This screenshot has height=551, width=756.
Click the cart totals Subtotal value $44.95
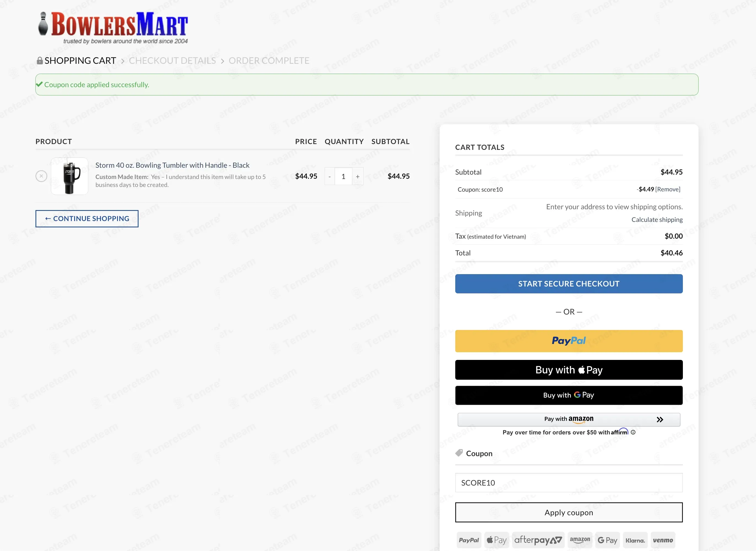point(672,172)
